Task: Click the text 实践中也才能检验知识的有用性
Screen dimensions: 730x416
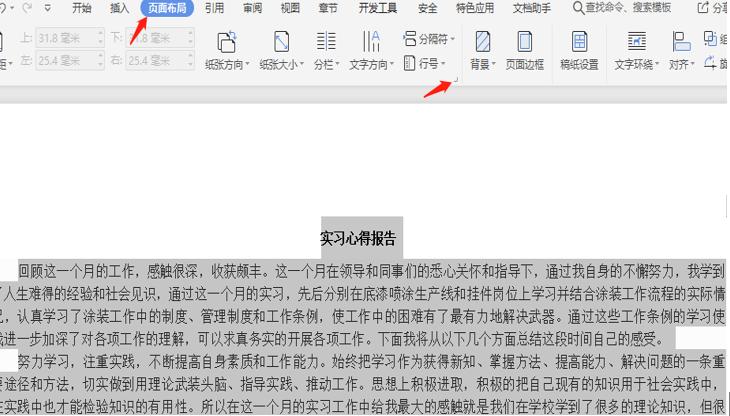Action: 97,407
